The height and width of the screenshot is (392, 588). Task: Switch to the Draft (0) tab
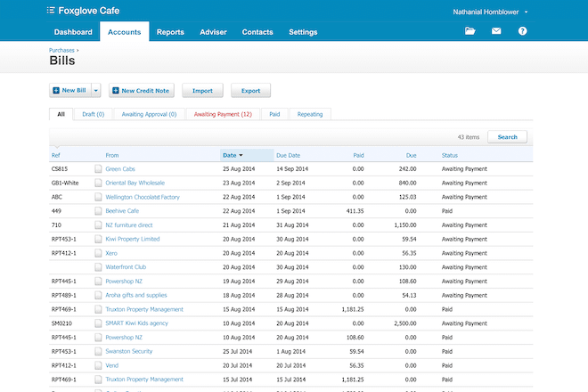pyautogui.click(x=93, y=114)
